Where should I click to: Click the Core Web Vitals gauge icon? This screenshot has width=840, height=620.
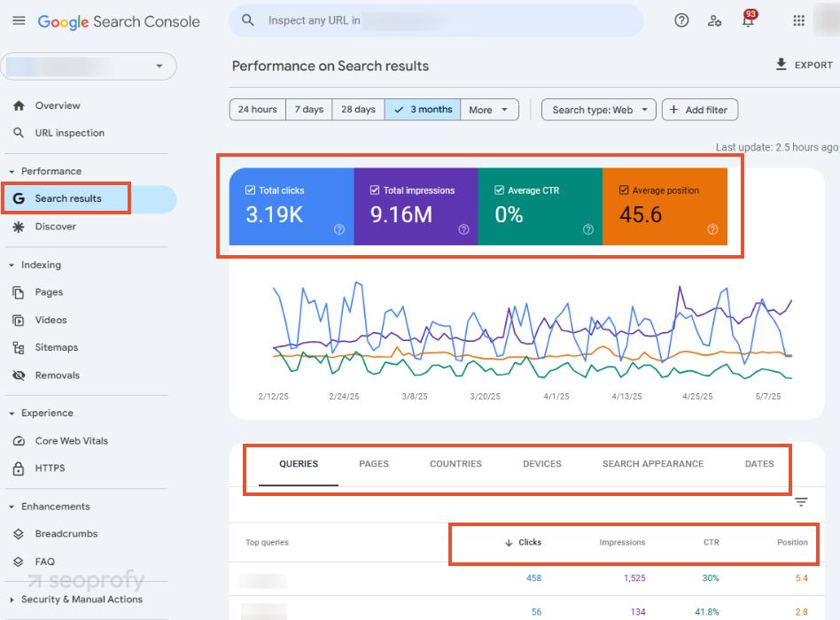pos(19,441)
